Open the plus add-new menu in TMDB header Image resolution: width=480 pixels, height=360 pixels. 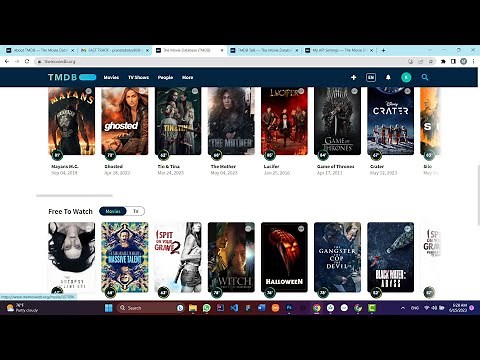pyautogui.click(x=354, y=77)
